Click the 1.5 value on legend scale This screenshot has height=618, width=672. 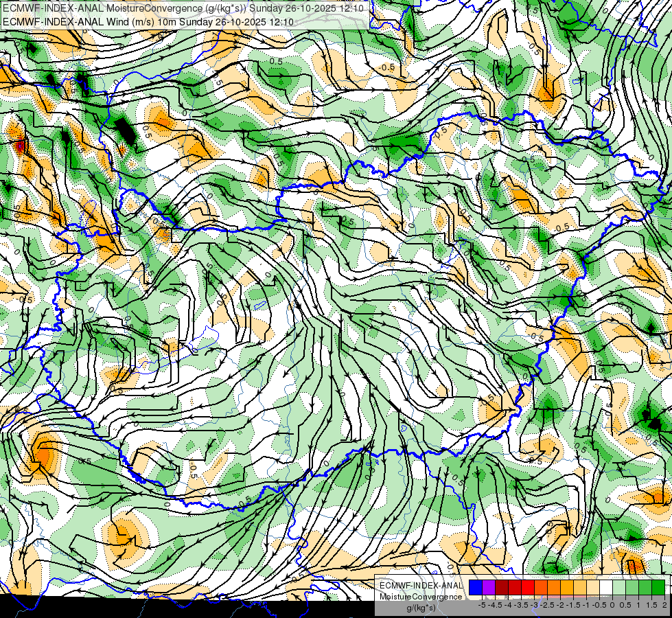651,605
